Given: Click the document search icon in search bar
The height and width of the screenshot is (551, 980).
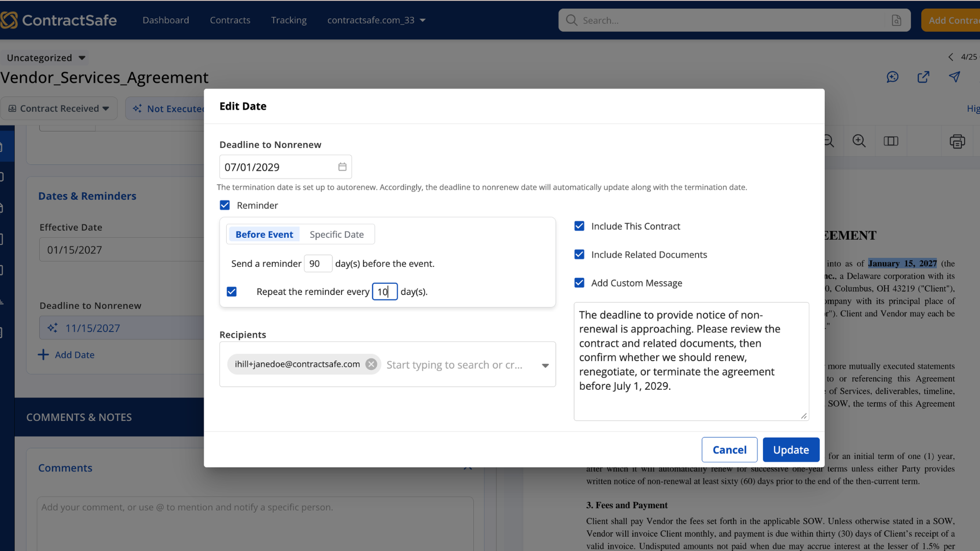Looking at the screenshot, I should point(896,20).
